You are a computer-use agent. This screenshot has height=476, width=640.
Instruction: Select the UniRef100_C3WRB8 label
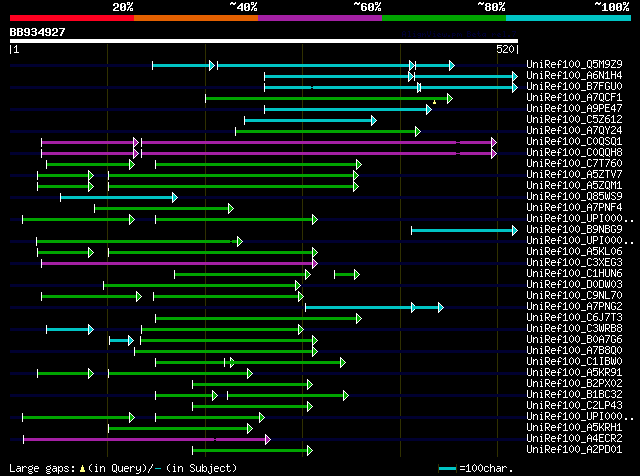pyautogui.click(x=574, y=329)
